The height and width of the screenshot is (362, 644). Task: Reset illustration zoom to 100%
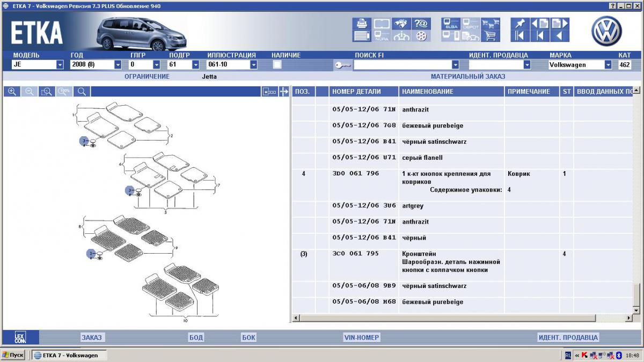(64, 92)
